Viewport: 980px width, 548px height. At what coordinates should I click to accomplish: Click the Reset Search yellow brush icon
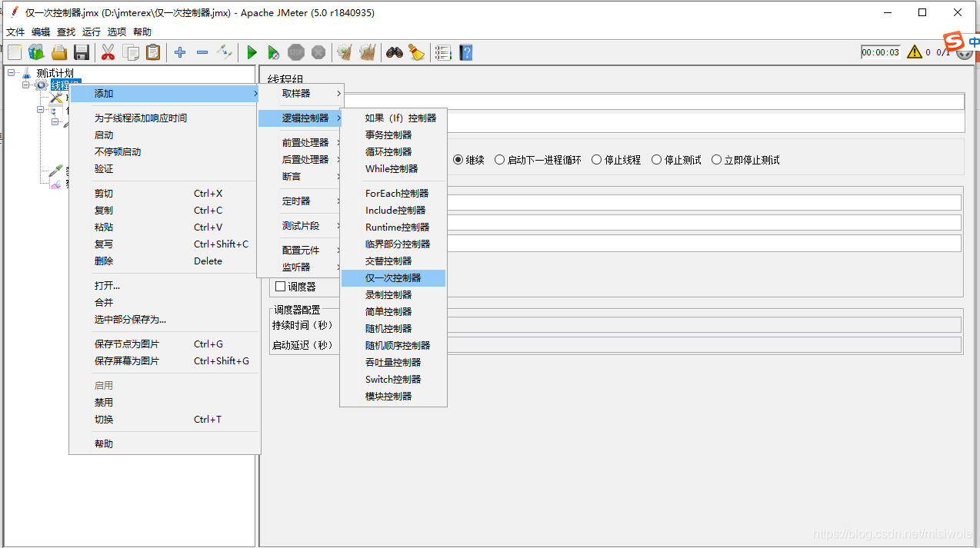pyautogui.click(x=417, y=52)
